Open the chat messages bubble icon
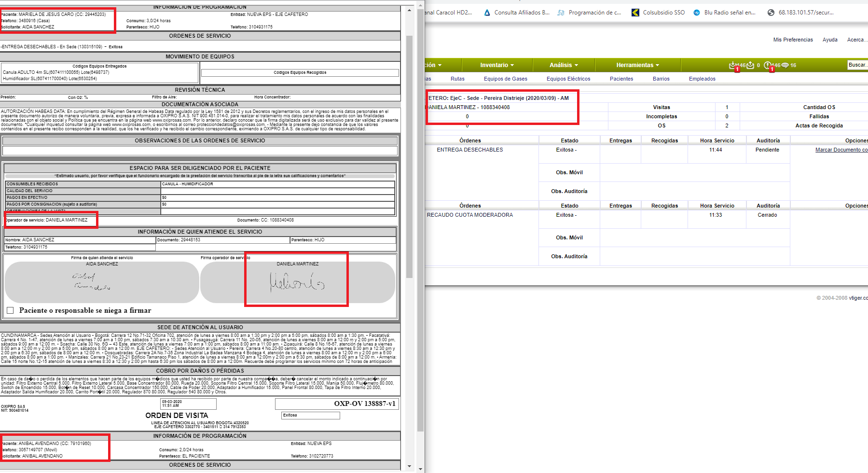The height and width of the screenshot is (473, 868). [785, 65]
